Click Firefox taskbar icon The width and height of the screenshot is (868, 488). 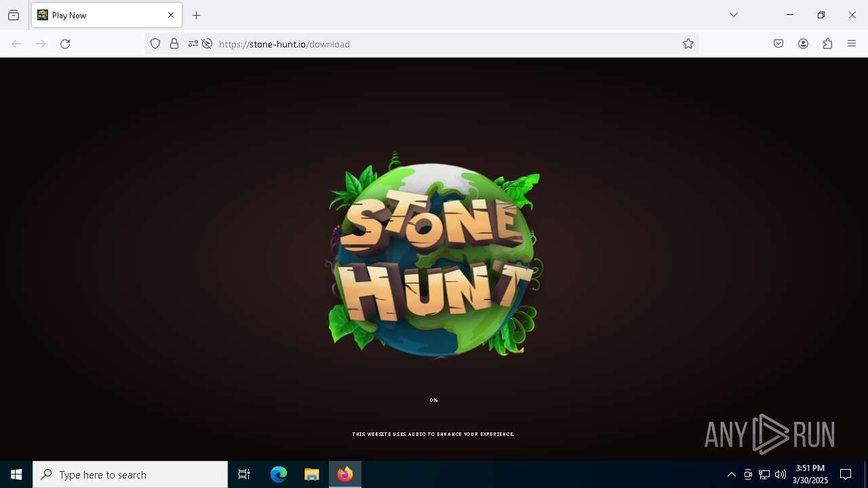click(345, 474)
